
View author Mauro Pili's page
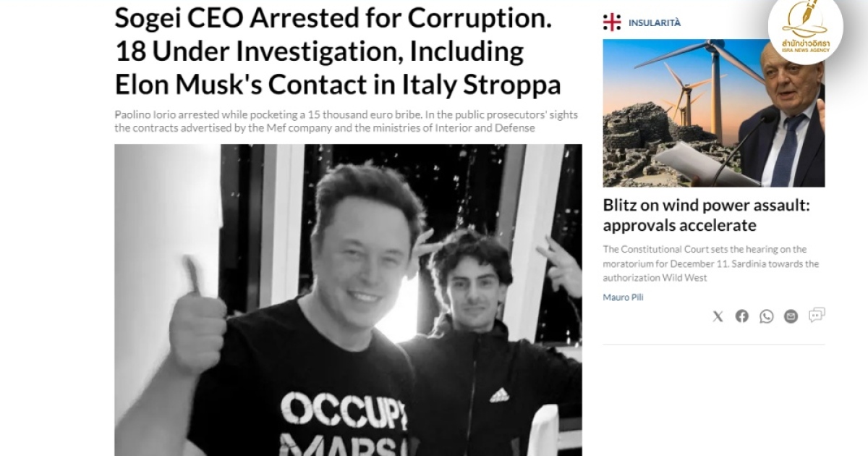click(x=624, y=297)
